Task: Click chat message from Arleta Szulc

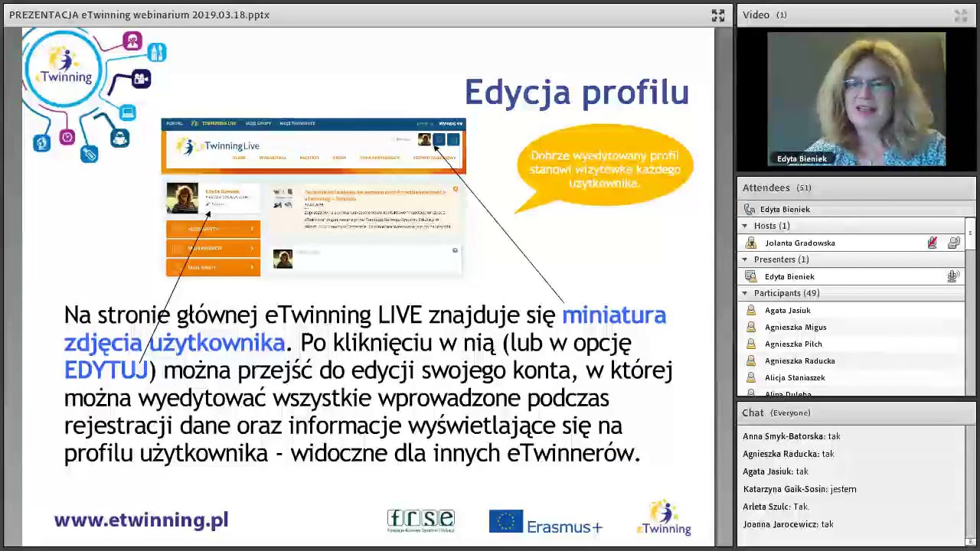Action: pyautogui.click(x=776, y=507)
